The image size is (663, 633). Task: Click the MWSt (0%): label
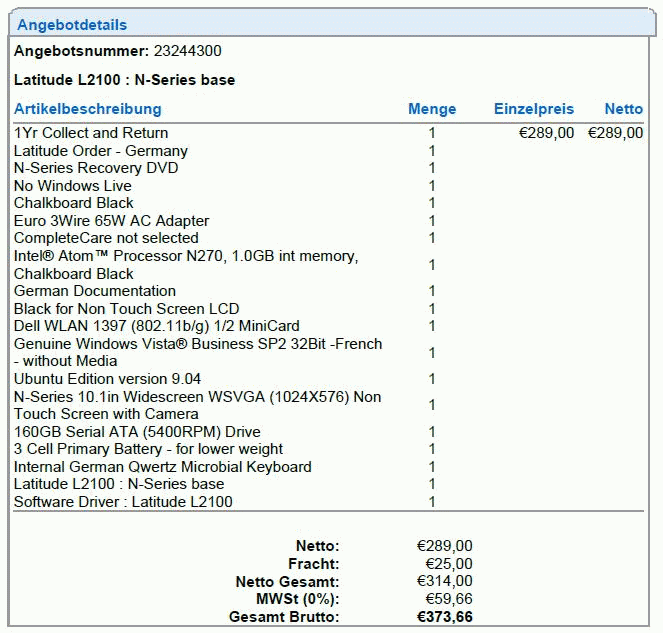pos(298,599)
